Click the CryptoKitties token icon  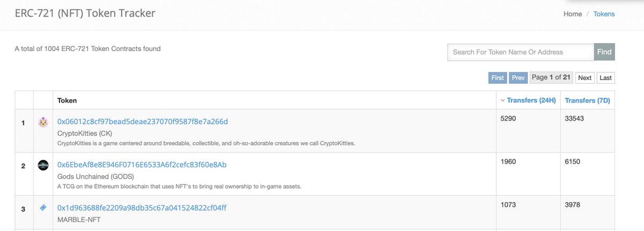(43, 123)
